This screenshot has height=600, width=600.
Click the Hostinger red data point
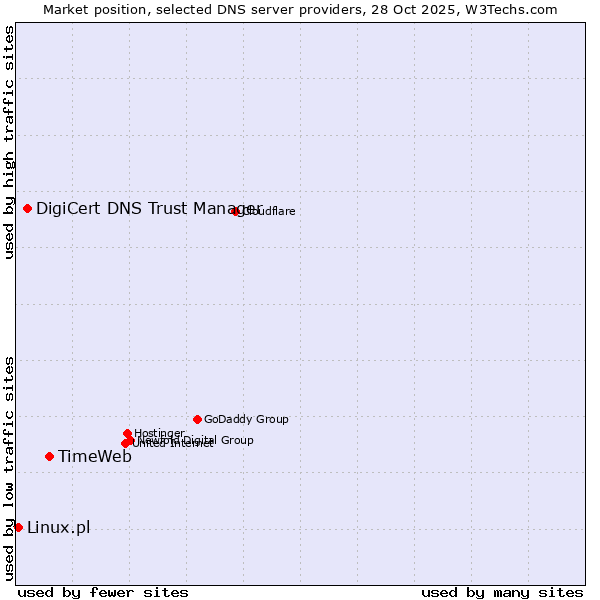click(127, 433)
